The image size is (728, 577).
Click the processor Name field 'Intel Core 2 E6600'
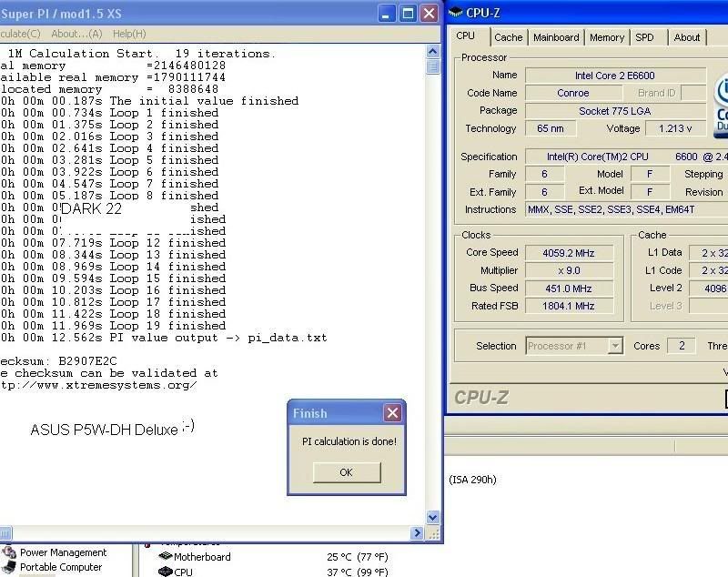tap(615, 76)
